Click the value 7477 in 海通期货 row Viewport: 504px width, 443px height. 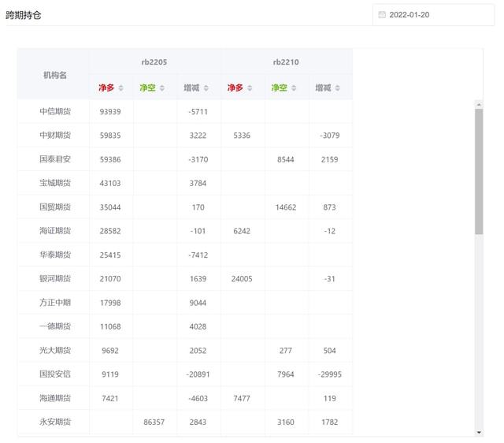point(242,399)
